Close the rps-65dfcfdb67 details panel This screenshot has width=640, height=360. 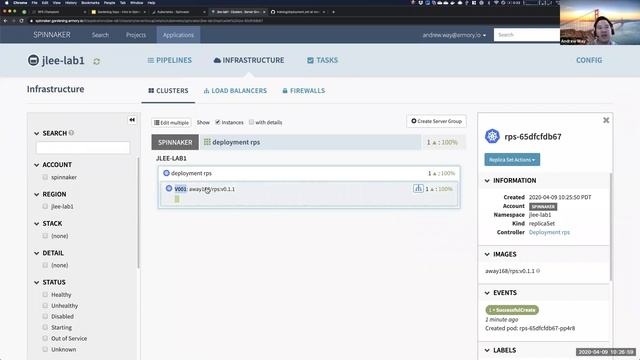[606, 120]
